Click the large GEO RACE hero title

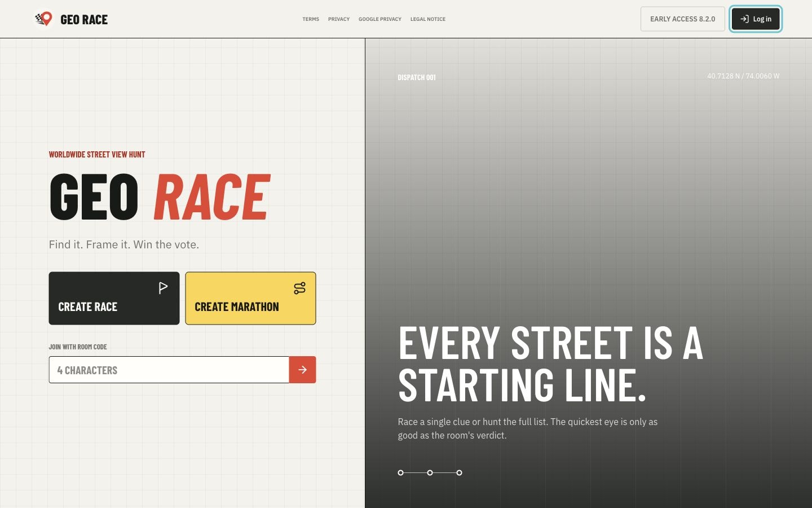[x=160, y=196]
